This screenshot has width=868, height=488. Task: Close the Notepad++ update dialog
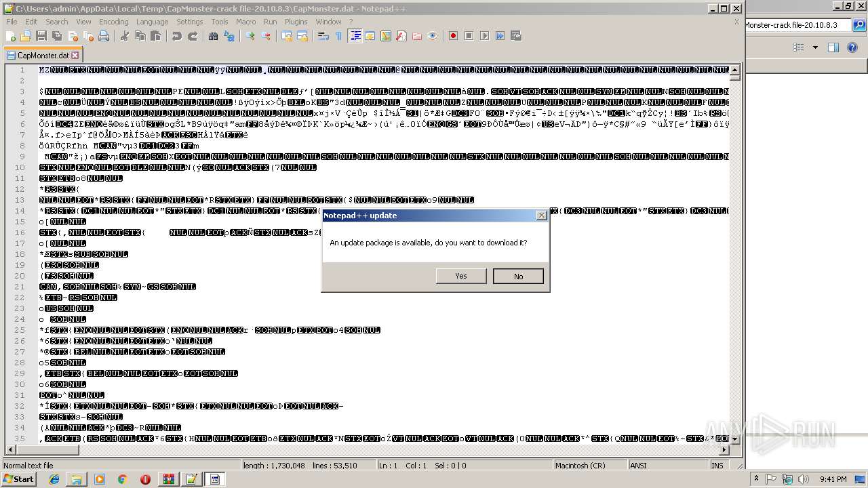[541, 216]
